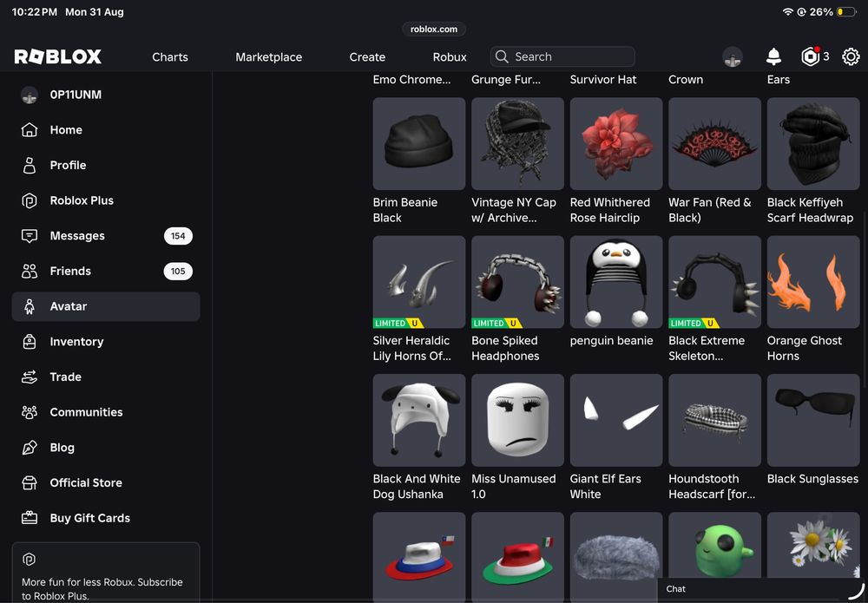The height and width of the screenshot is (603, 868).
Task: Select the penguin beanie thumbnail
Action: pyautogui.click(x=616, y=282)
